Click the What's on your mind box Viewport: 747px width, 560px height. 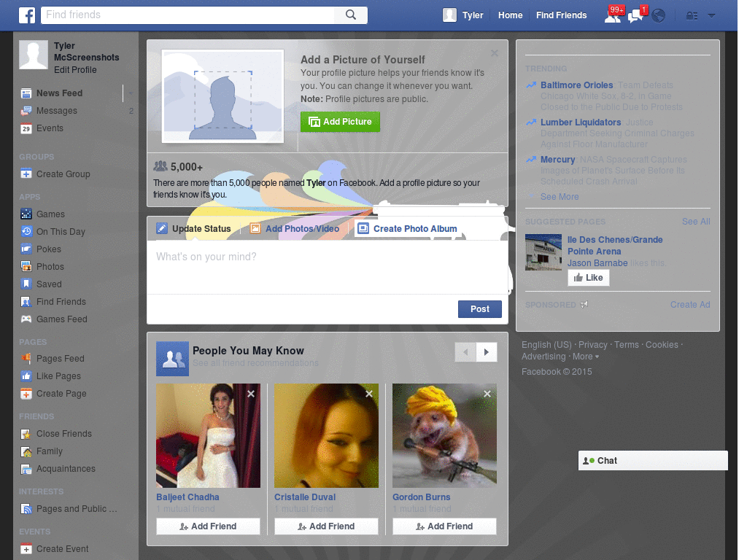click(328, 267)
